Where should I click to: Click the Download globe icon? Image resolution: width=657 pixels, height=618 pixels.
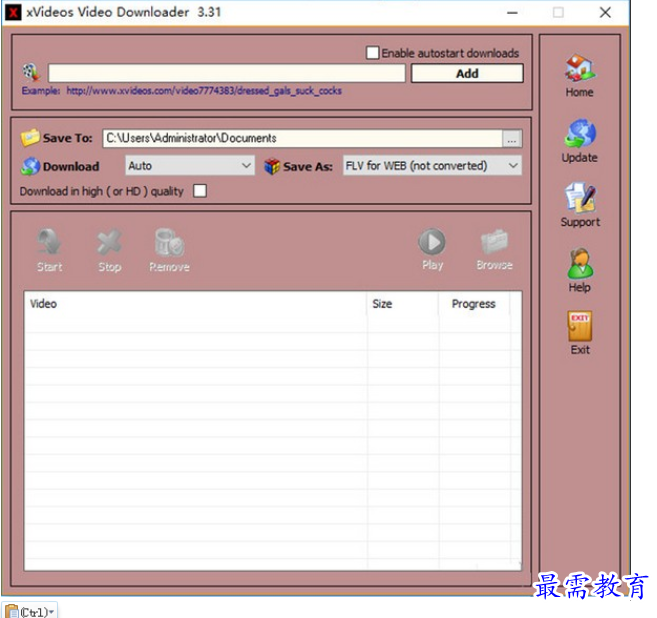click(30, 166)
